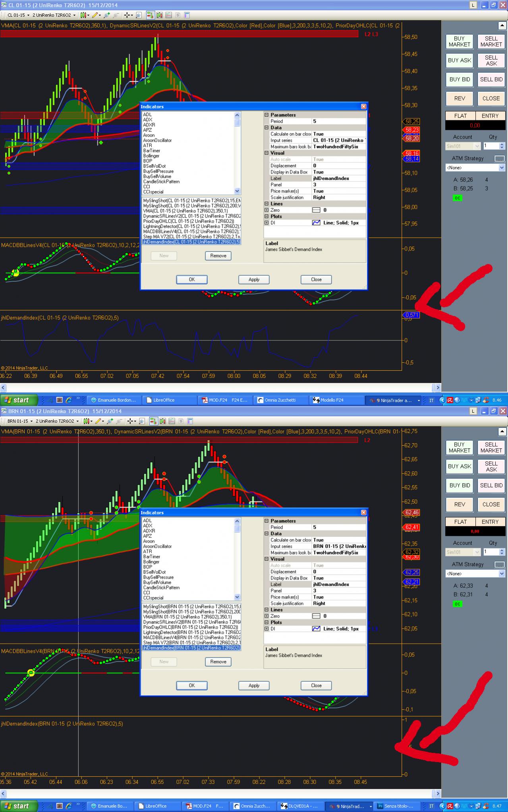Click the L link button in CL window title bar

click(x=473, y=5)
